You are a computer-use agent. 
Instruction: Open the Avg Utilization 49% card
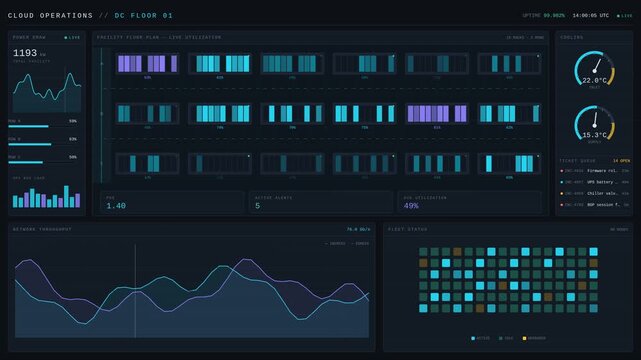470,202
